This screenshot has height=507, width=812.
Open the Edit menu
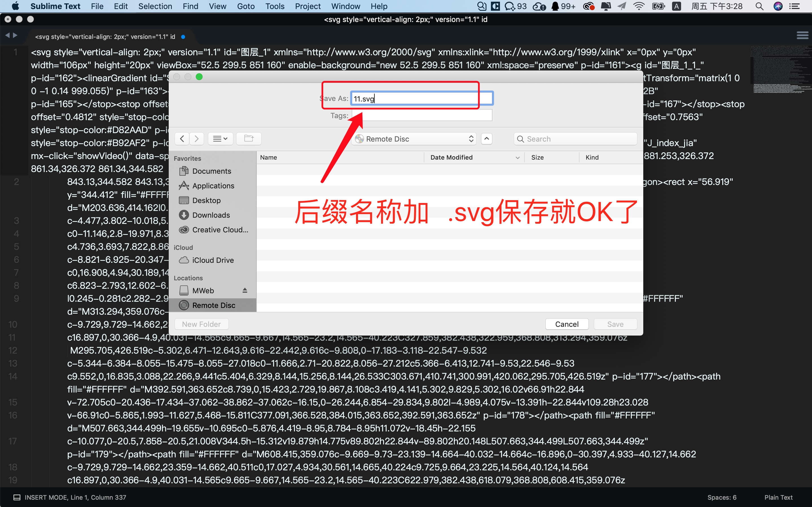click(121, 6)
